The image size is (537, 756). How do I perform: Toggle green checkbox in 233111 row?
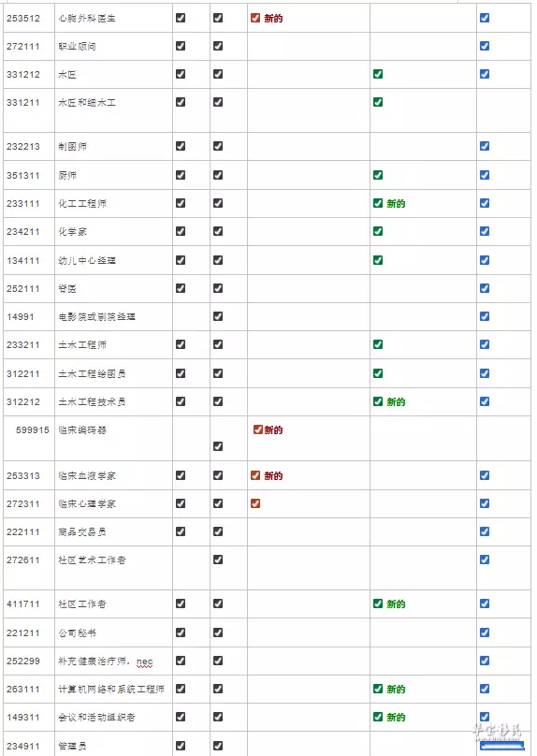pos(378,203)
